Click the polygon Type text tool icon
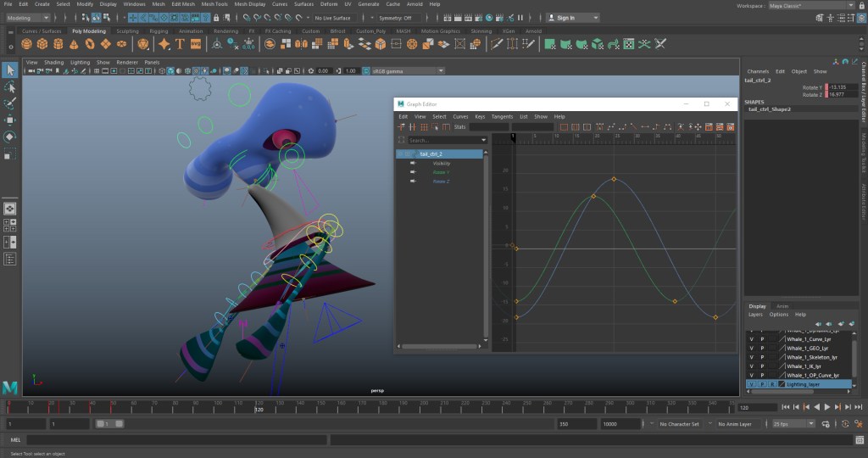The image size is (868, 458). (x=180, y=44)
